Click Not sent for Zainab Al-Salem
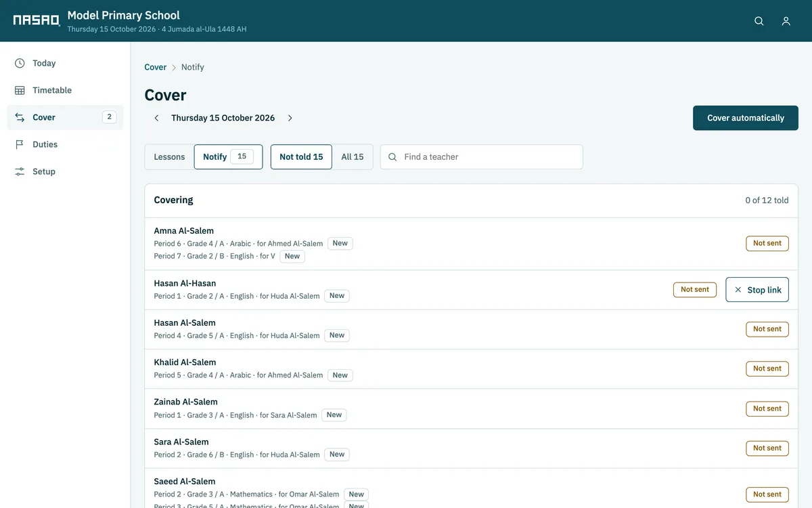Screen dimensions: 812x508 tap(767, 408)
